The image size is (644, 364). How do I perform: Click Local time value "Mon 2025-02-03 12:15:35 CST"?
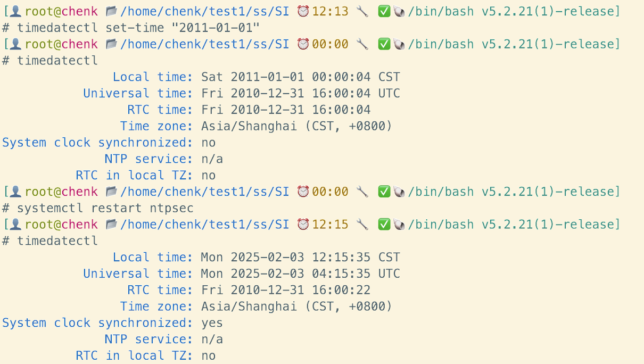[300, 258]
